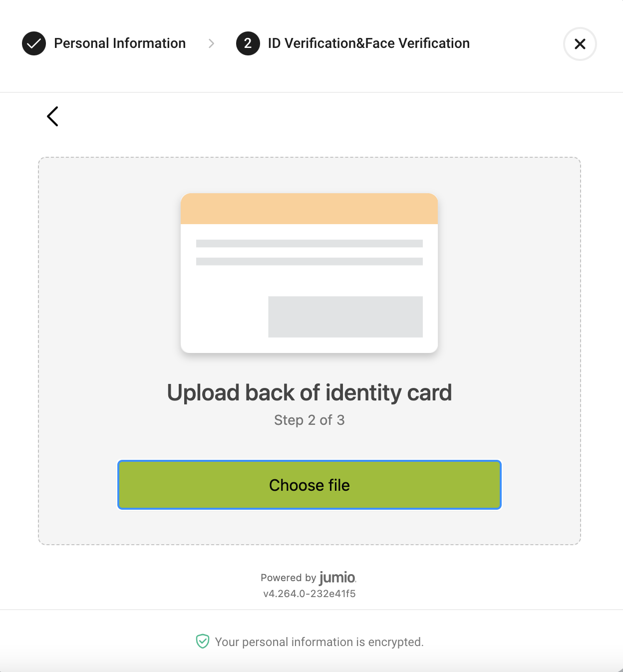Screen dimensions: 623x672
Task: Click the version number v4.264.0-232e41f5
Action: [309, 594]
